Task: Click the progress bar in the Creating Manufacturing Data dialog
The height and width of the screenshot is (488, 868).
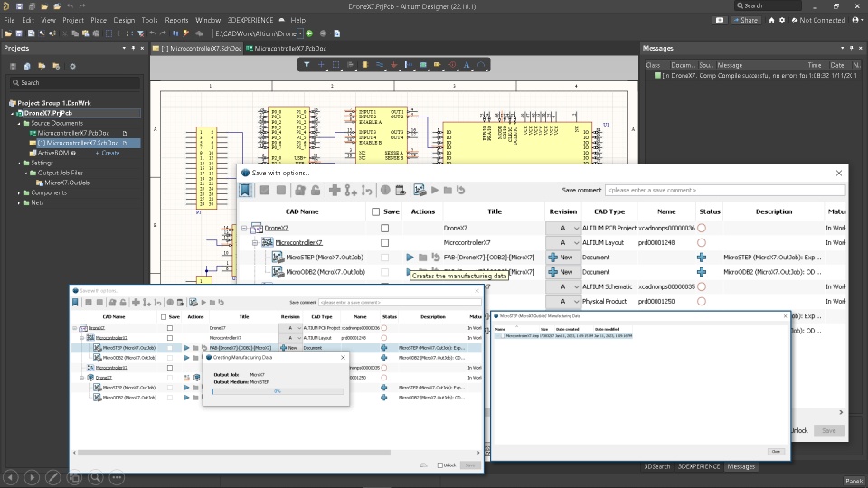Action: point(278,391)
